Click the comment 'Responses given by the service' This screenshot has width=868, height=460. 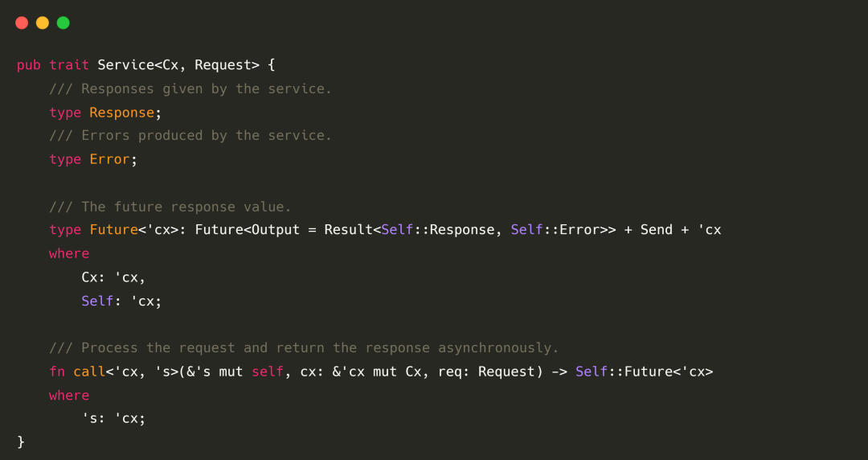190,88
